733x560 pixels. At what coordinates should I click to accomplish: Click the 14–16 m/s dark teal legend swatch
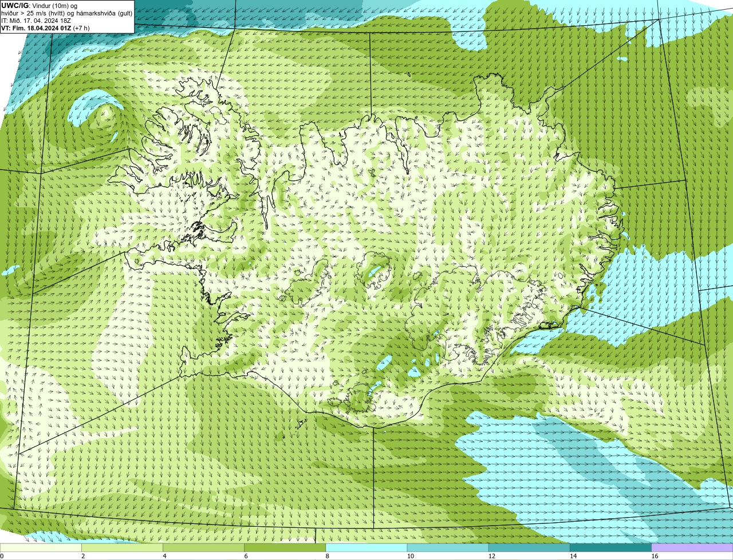611,547
